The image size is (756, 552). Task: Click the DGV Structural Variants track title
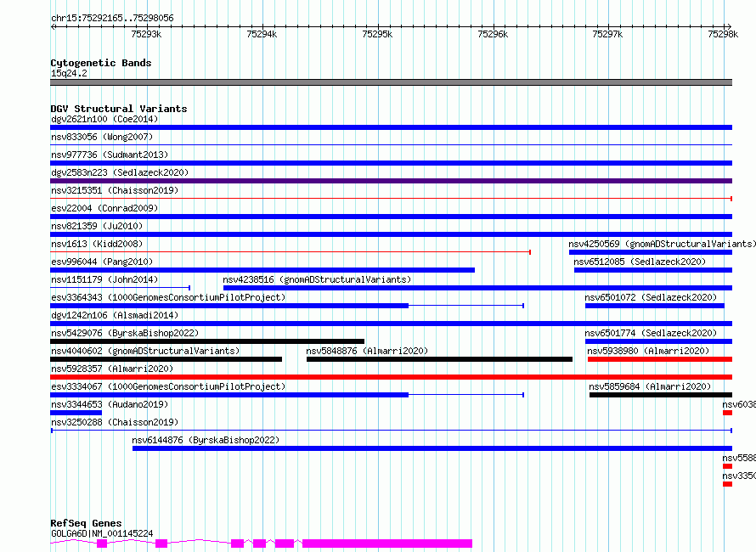119,109
